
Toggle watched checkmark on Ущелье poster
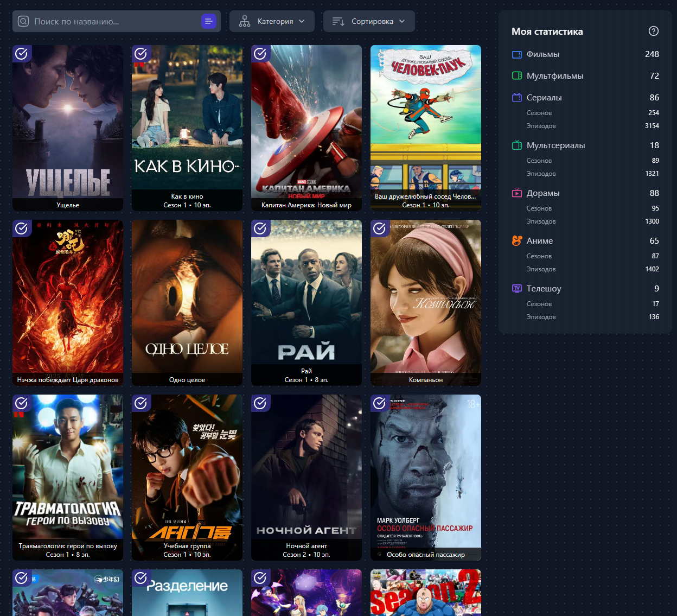(22, 54)
